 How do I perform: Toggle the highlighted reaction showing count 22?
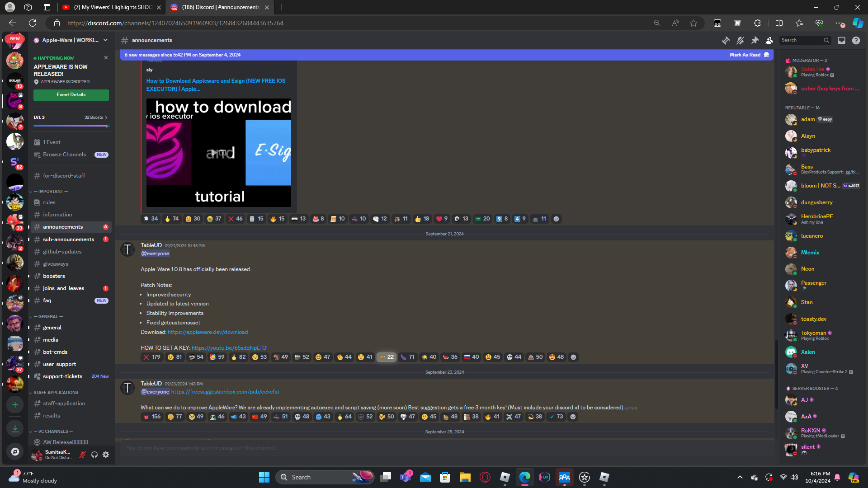pyautogui.click(x=387, y=357)
